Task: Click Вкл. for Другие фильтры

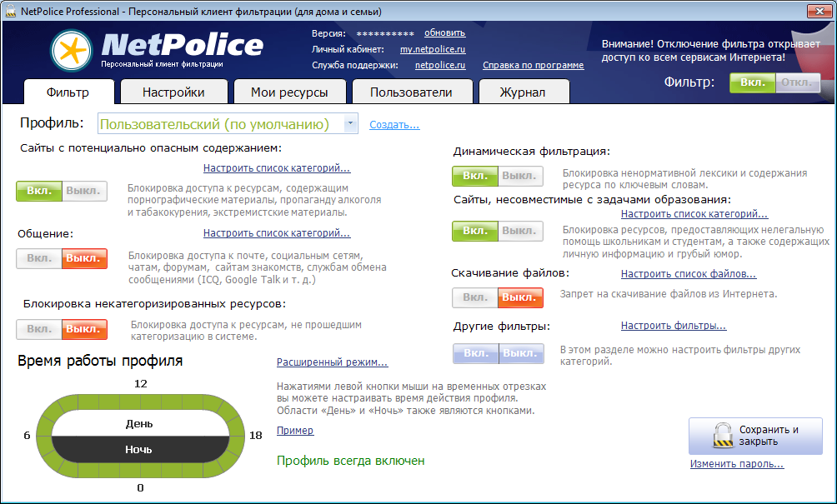Action: coord(476,353)
